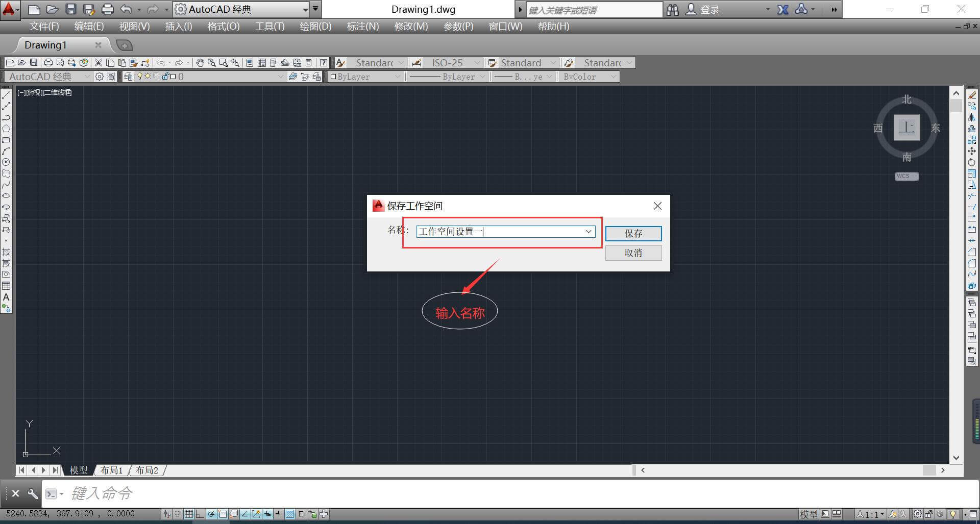
Task: Toggle Polar Tracking in status bar
Action: pyautogui.click(x=211, y=514)
